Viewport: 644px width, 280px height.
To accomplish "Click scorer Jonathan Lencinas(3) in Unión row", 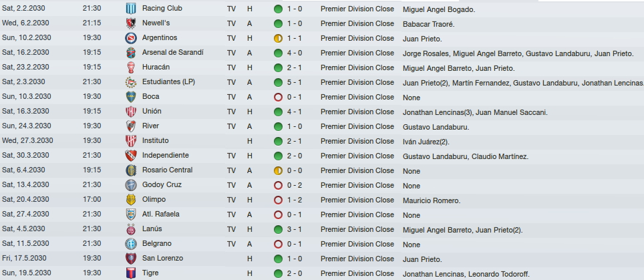I will coord(437,112).
